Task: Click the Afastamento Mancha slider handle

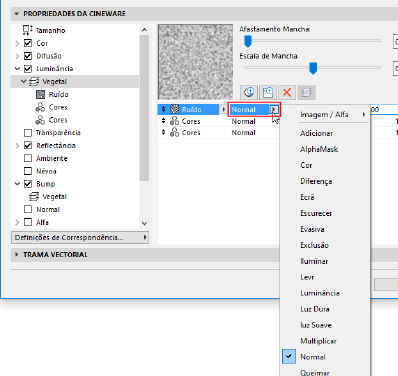Action: tap(248, 41)
